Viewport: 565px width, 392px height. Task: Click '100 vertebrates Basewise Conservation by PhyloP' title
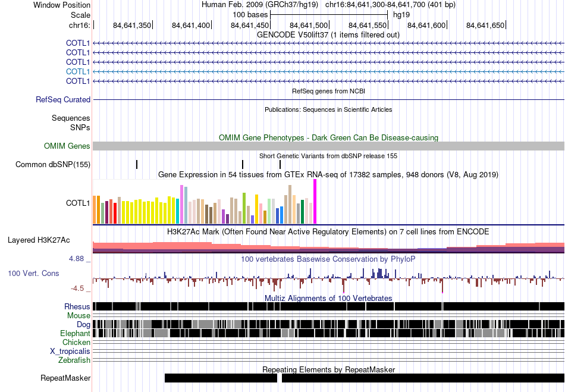(328, 259)
